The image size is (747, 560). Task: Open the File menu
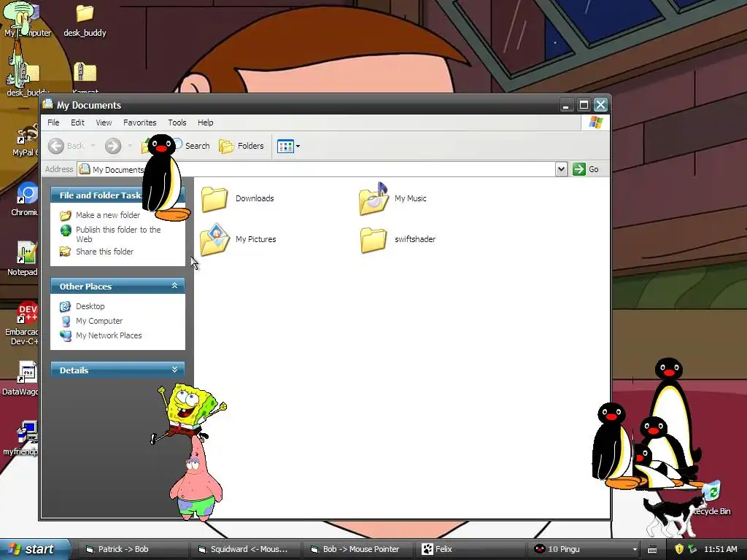(53, 122)
